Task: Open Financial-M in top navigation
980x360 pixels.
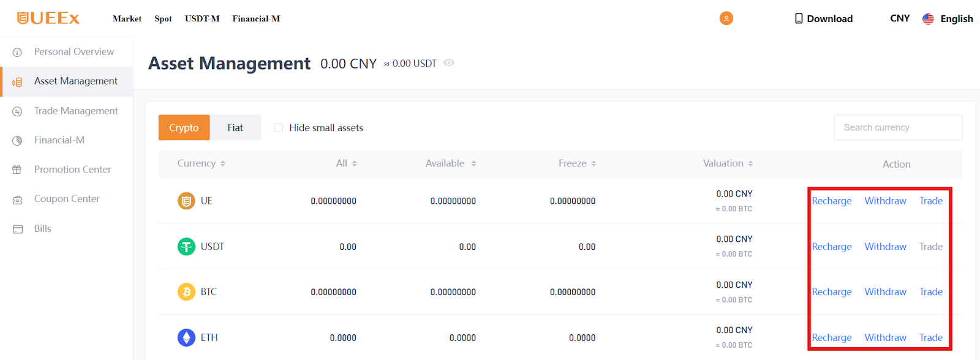Action: click(256, 19)
